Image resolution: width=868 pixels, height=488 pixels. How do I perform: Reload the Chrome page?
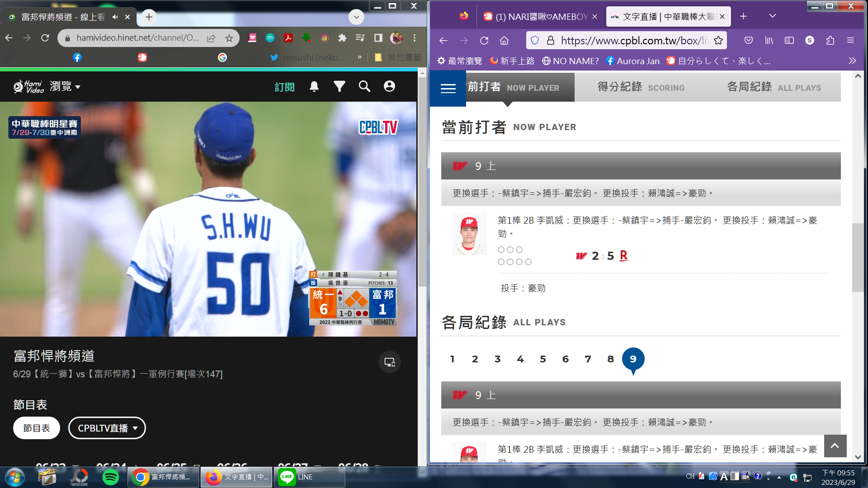click(x=45, y=38)
